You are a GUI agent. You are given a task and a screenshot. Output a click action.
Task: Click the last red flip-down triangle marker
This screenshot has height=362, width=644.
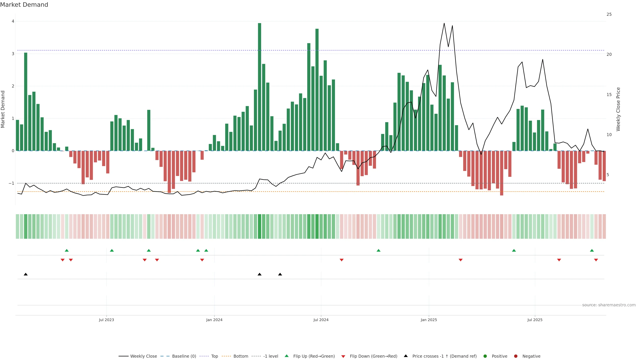[x=596, y=260]
